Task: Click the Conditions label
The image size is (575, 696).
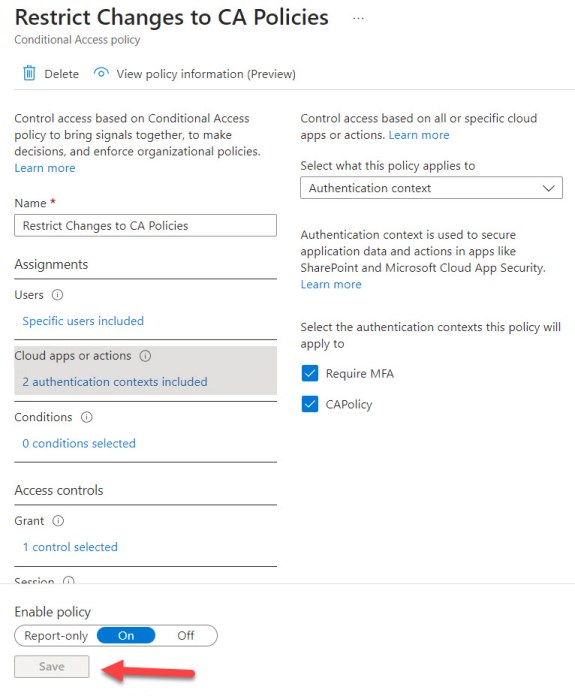Action: [x=43, y=417]
